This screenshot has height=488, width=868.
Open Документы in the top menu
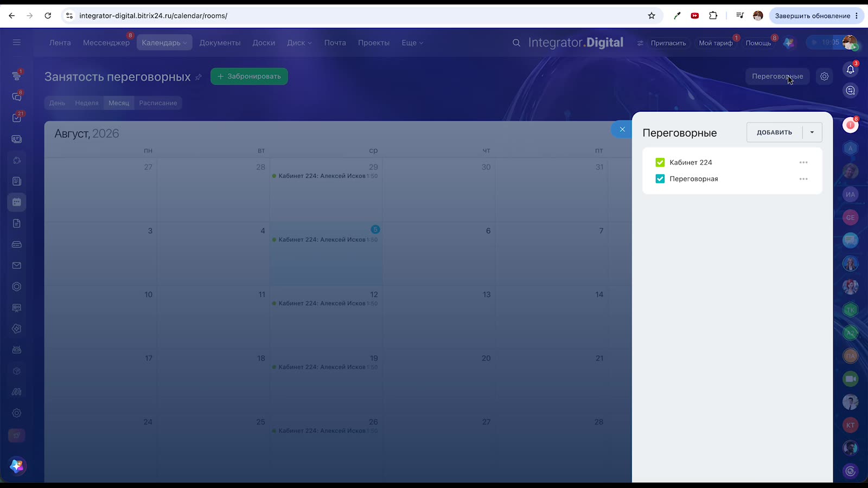point(220,43)
